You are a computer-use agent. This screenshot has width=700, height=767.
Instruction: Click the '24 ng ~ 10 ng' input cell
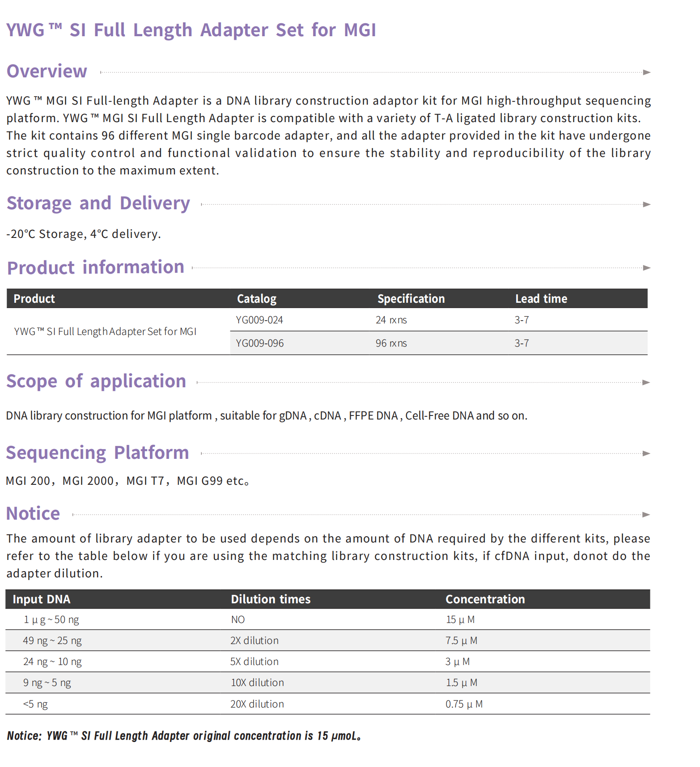(x=52, y=662)
